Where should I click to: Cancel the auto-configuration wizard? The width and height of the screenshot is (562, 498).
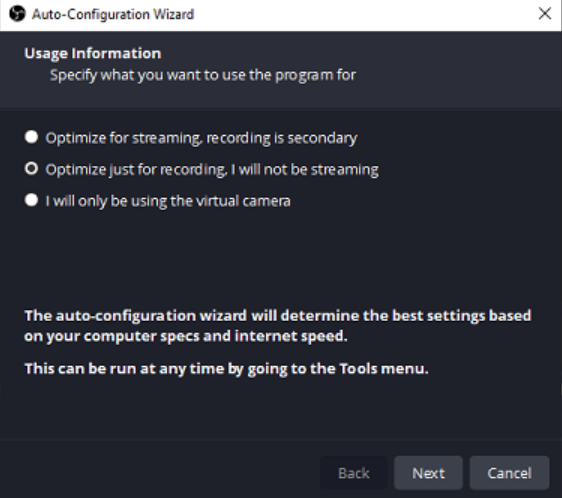click(x=509, y=473)
